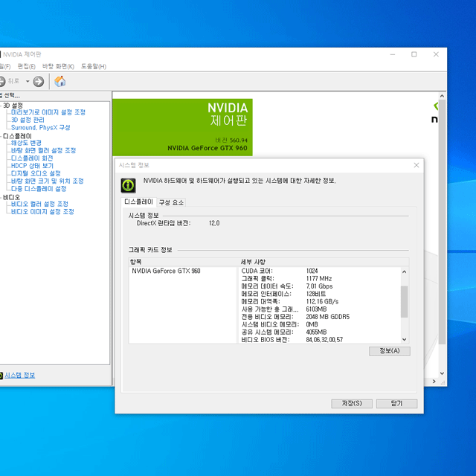Open 바탕 화면 크기 및 위치 조정
Viewport: 476px width, 476px height.
(x=48, y=181)
